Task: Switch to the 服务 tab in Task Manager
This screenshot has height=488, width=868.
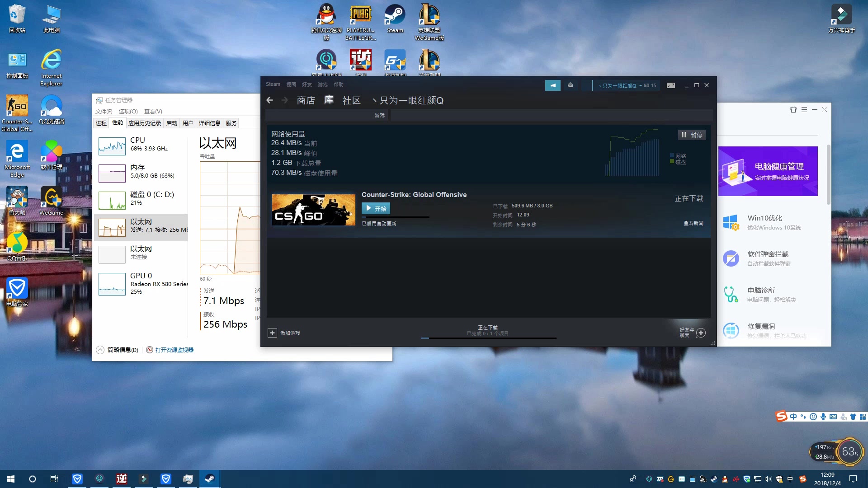Action: pos(231,123)
